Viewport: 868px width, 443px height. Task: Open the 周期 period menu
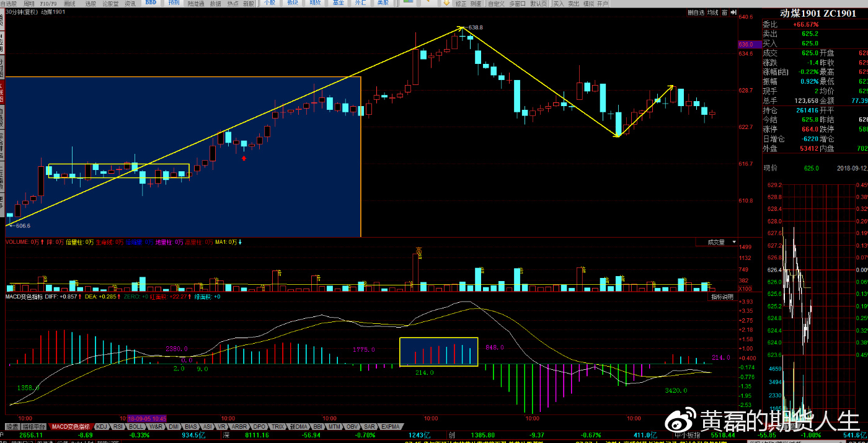coord(29,3)
